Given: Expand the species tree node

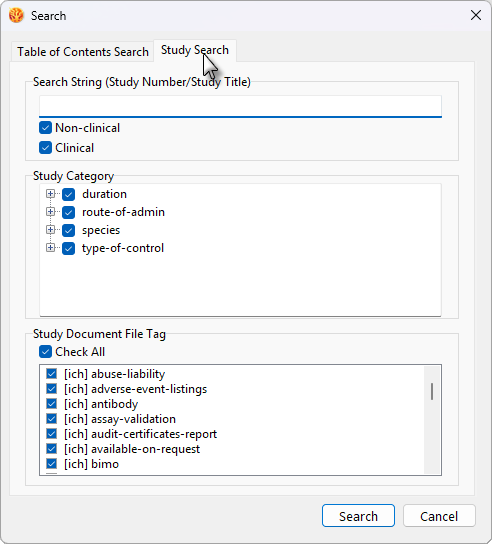Looking at the screenshot, I should point(51,230).
